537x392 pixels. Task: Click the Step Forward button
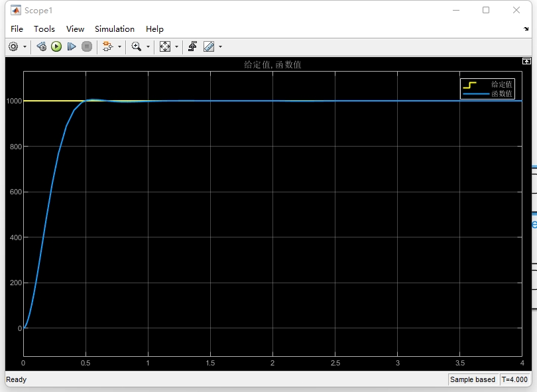click(71, 46)
